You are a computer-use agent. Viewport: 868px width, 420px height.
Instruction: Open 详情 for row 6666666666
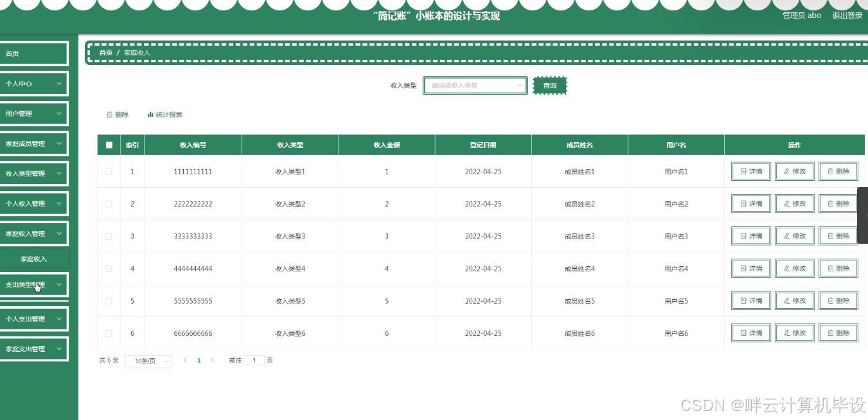[751, 333]
